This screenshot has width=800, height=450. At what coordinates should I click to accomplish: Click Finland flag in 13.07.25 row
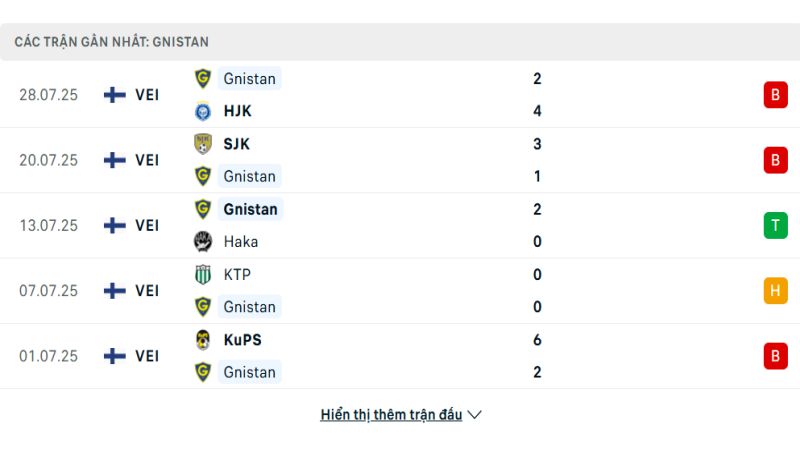tap(115, 226)
